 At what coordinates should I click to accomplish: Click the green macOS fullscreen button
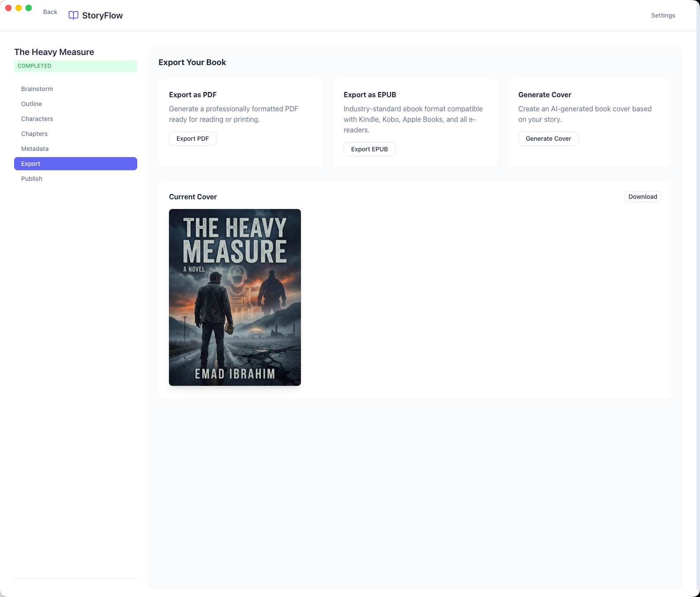coord(29,8)
